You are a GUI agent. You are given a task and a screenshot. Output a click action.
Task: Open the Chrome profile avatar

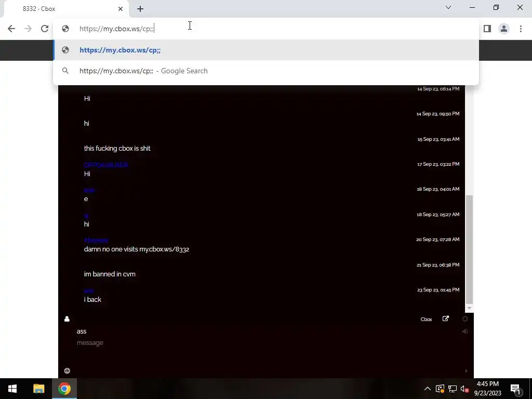coord(504,29)
